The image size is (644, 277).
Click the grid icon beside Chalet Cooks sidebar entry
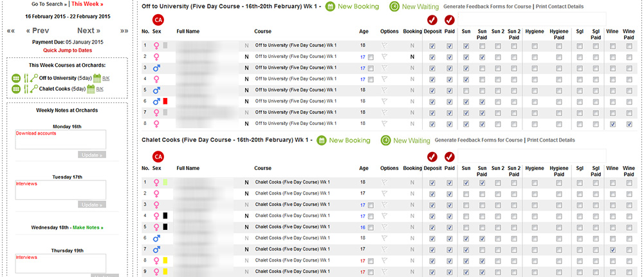tap(16, 89)
